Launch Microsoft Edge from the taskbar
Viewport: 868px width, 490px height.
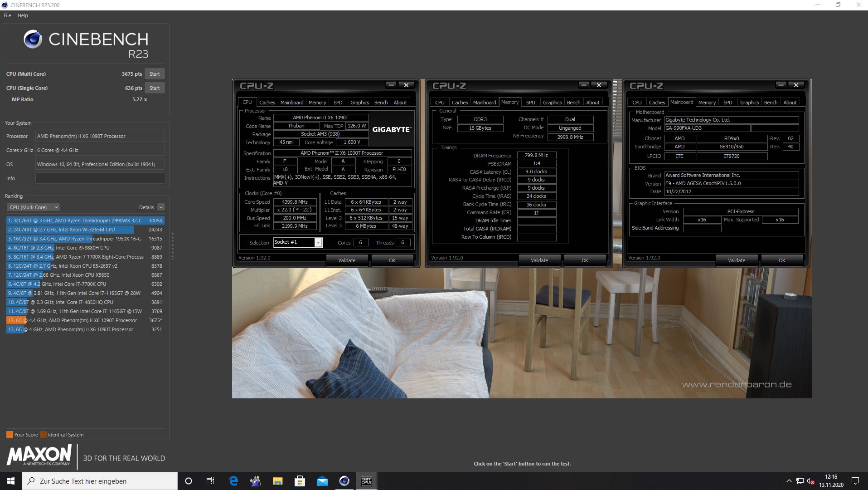233,480
